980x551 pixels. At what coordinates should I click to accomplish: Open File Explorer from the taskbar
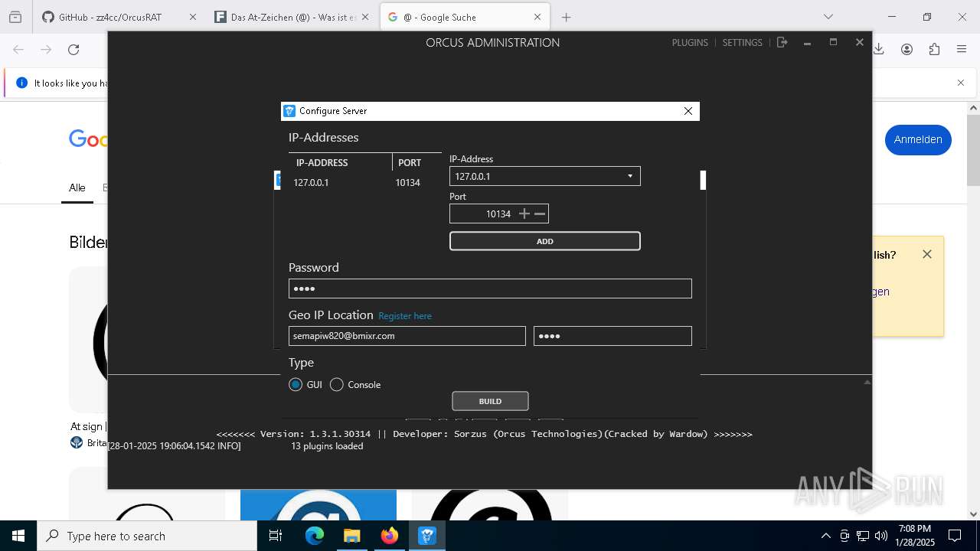click(351, 536)
